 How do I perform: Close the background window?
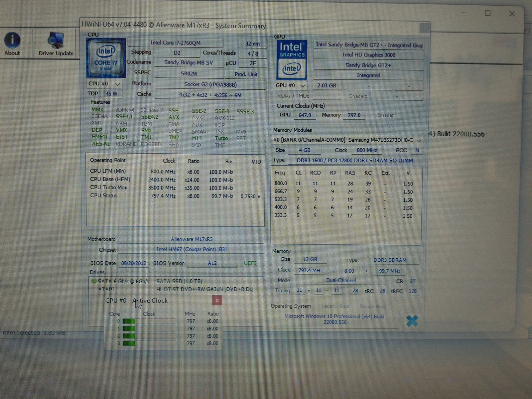coord(512,14)
